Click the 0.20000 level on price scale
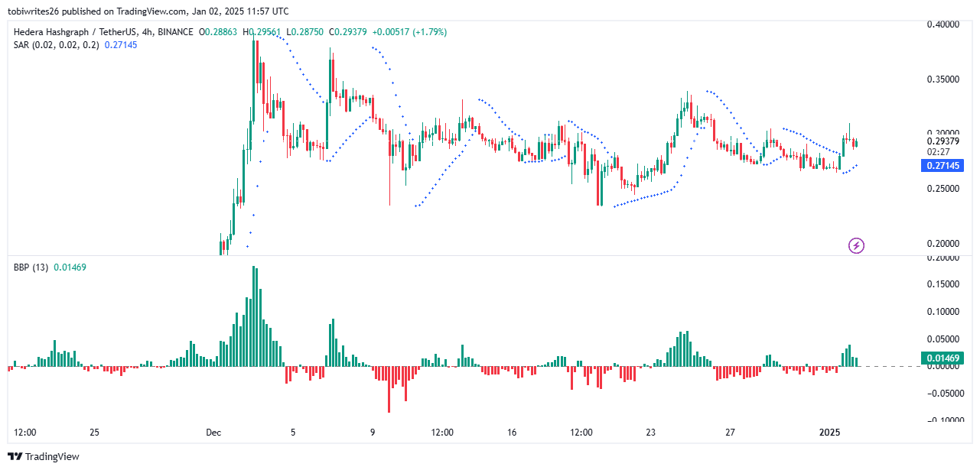980x470 pixels. [942, 243]
